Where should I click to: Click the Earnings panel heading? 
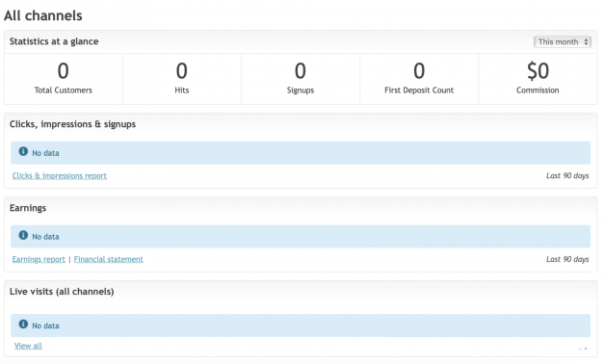click(x=28, y=208)
